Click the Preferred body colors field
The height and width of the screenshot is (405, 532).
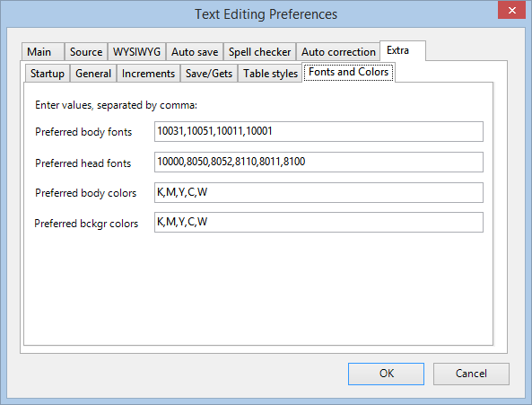tap(318, 192)
